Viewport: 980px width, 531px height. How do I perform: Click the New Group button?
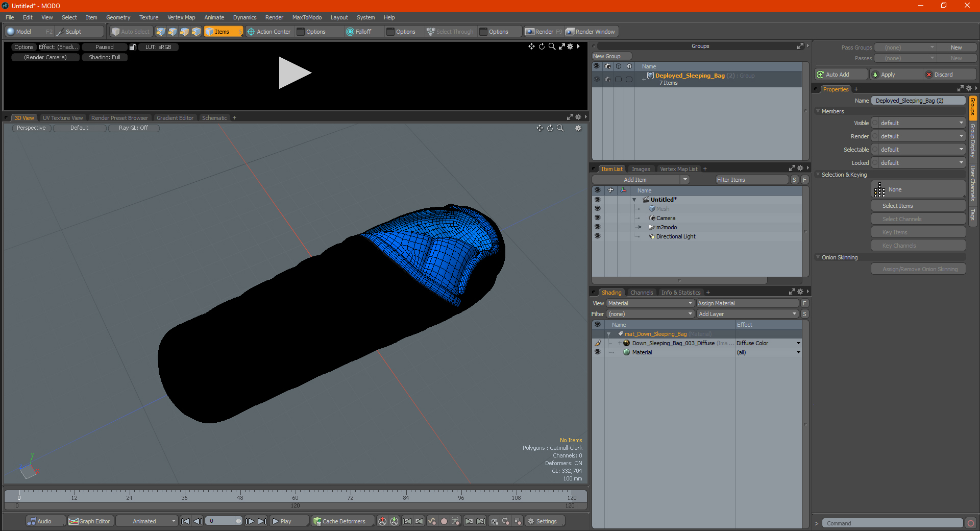(611, 56)
